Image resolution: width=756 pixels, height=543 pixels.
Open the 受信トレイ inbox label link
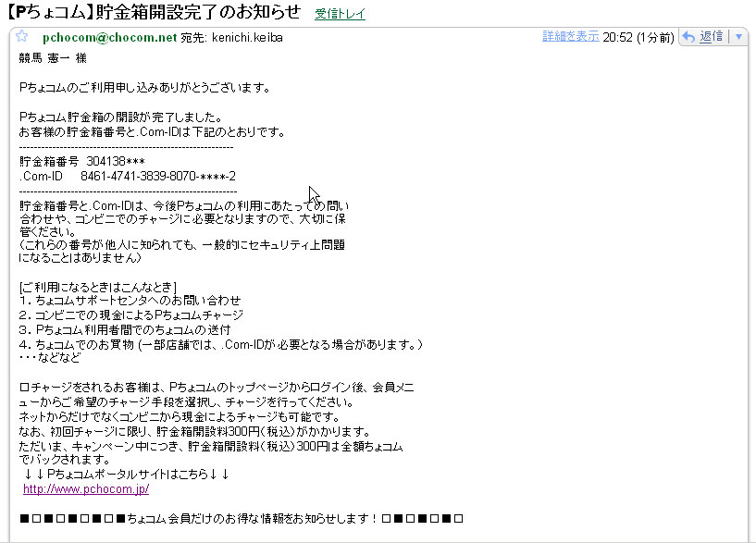(340, 14)
